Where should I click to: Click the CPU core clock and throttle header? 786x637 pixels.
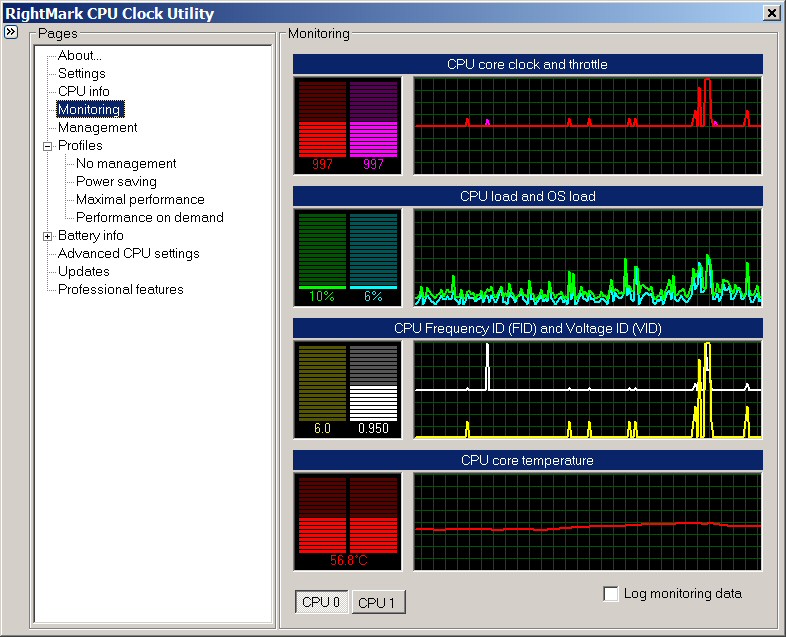[x=528, y=64]
